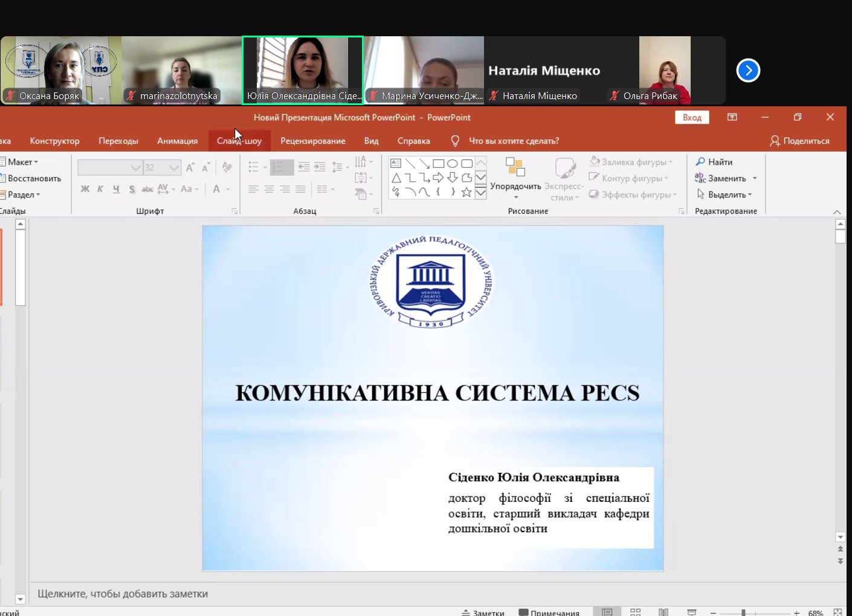This screenshot has width=852, height=616.
Task: Select the text box shape tool
Action: pyautogui.click(x=396, y=164)
